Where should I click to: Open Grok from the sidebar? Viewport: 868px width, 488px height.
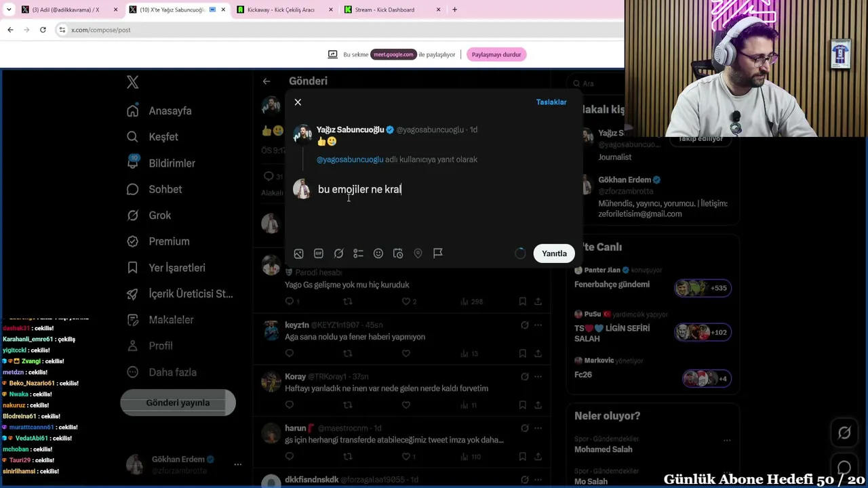(149, 216)
